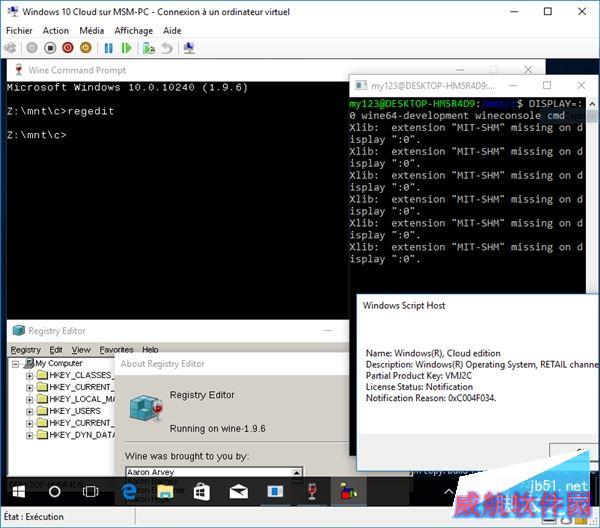The width and height of the screenshot is (600, 528).
Task: Click the orange Save state icon
Action: (x=86, y=48)
